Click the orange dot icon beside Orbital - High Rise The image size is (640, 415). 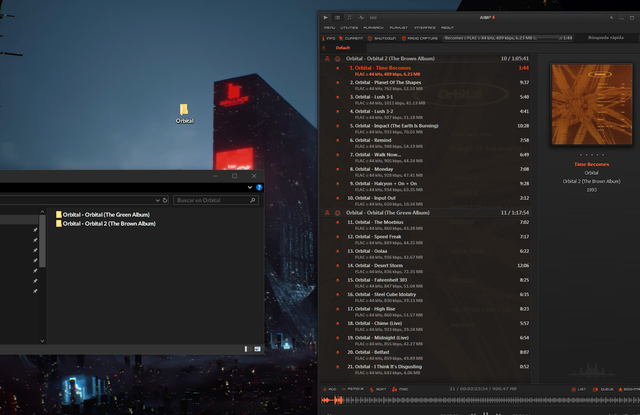[x=338, y=309]
